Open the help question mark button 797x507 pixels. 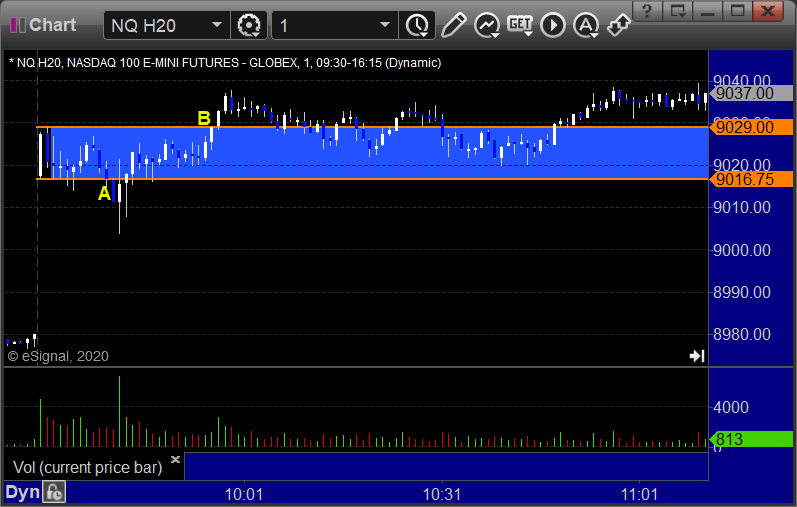(647, 10)
